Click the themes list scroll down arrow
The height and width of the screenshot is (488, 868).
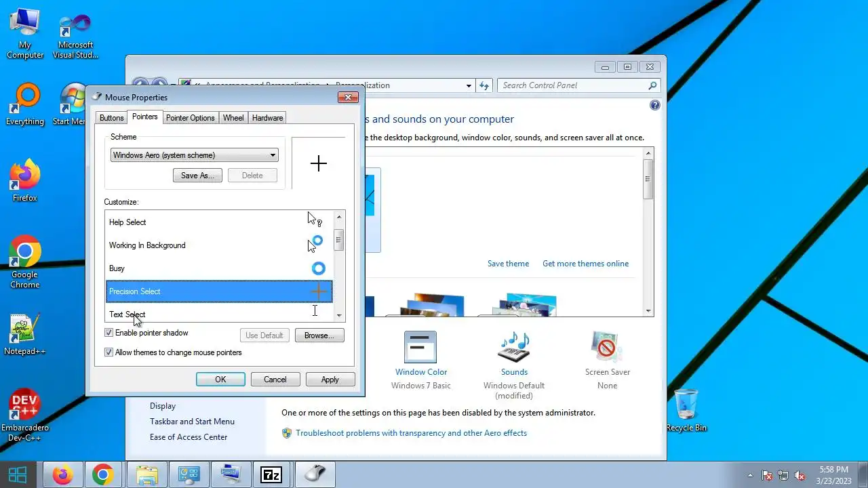point(648,310)
